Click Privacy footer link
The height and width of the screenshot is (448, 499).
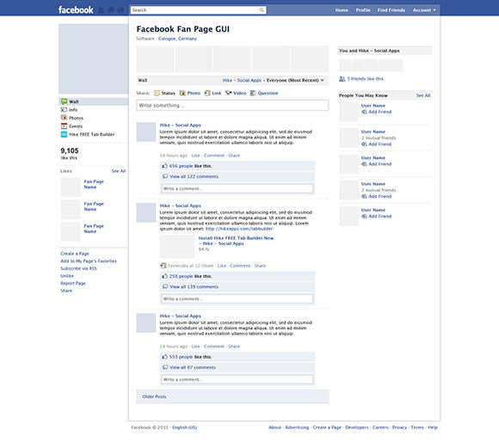[x=399, y=427]
